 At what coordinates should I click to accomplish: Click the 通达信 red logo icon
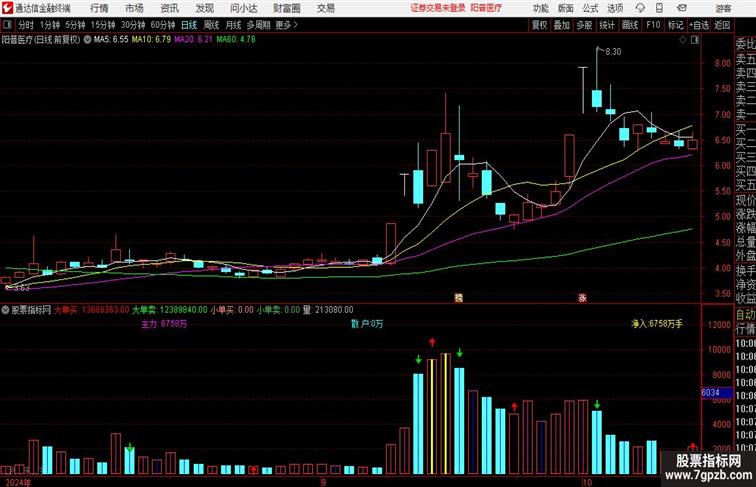coord(7,8)
